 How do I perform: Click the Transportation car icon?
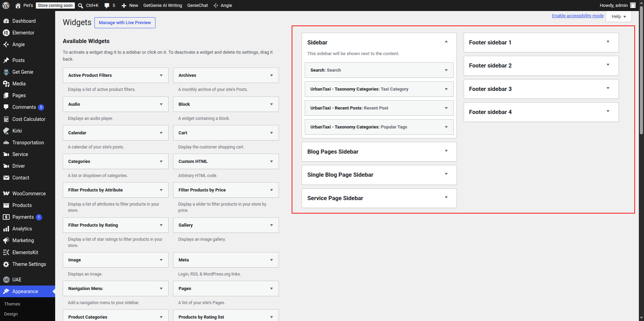point(6,143)
